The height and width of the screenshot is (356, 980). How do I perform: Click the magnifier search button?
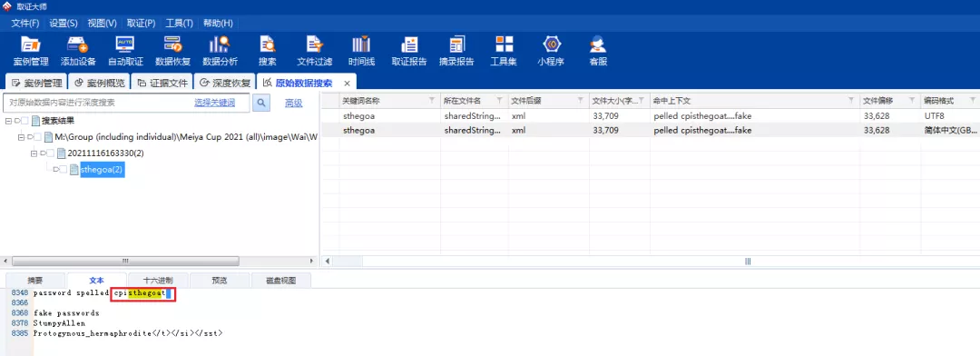pos(261,103)
